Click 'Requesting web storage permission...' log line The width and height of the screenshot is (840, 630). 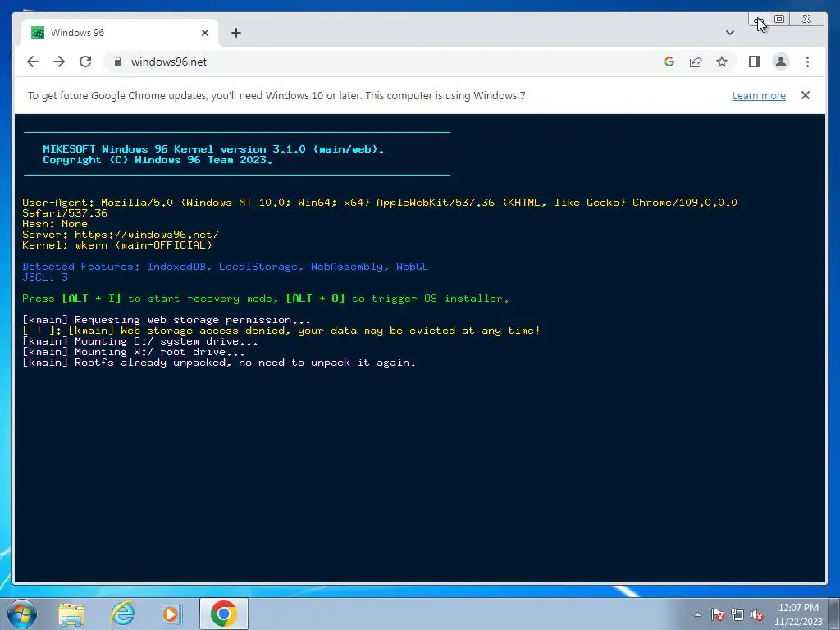point(166,320)
